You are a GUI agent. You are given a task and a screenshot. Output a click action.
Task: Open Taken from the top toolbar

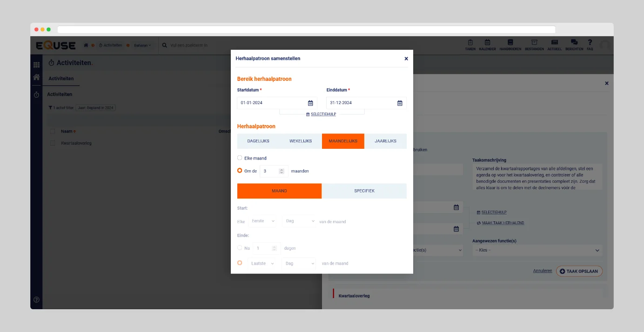coord(470,45)
